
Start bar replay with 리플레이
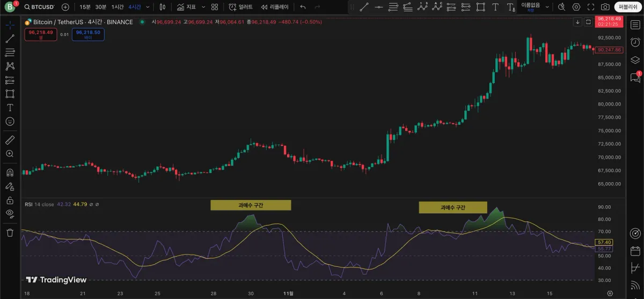coord(275,8)
